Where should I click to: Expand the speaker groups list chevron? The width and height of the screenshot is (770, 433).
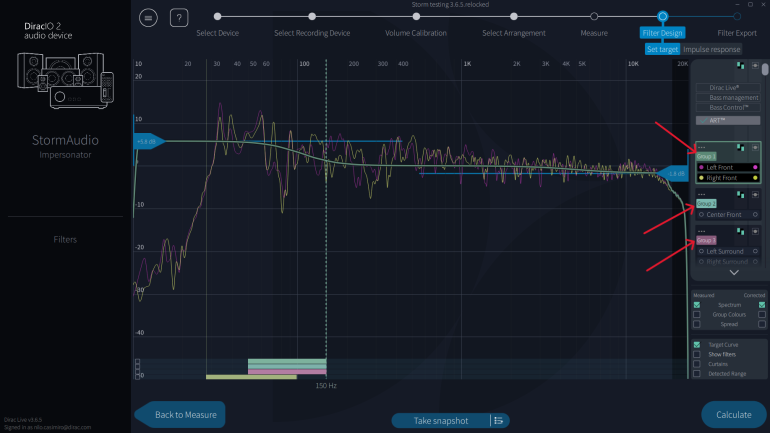click(733, 272)
